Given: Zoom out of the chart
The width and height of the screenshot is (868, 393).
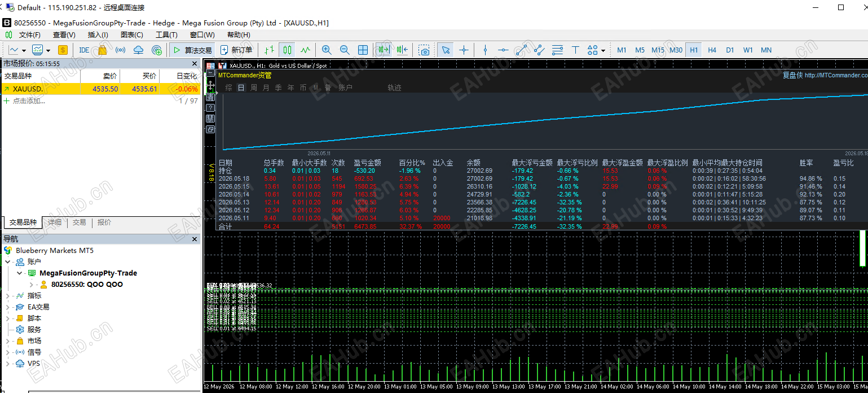Looking at the screenshot, I should coord(345,50).
